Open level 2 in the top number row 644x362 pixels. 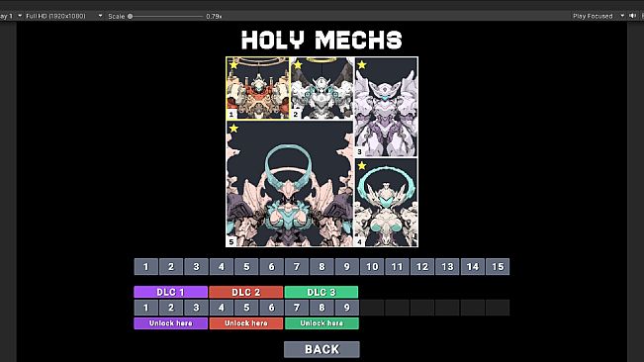171,267
